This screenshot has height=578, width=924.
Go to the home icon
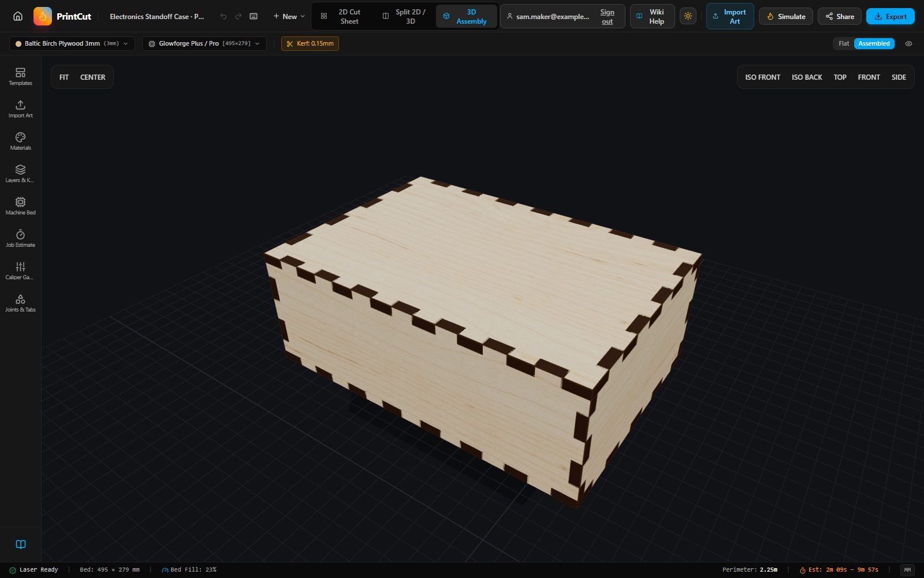(x=18, y=16)
